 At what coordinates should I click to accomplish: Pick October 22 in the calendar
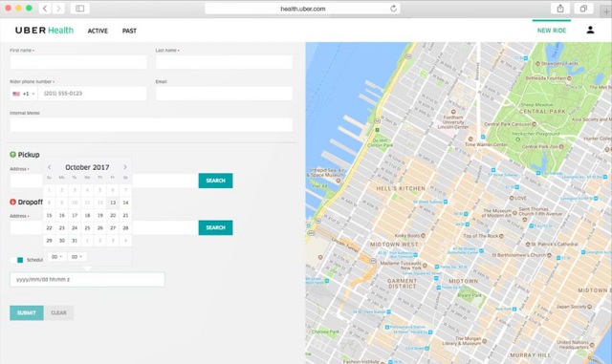click(x=49, y=227)
